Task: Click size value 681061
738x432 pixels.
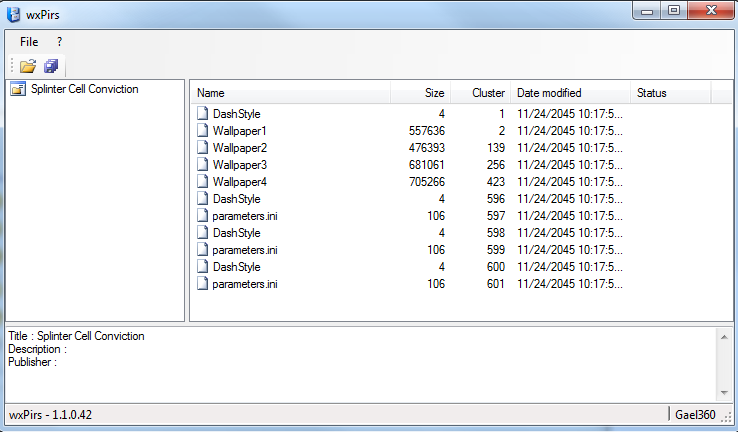Action: [427, 165]
